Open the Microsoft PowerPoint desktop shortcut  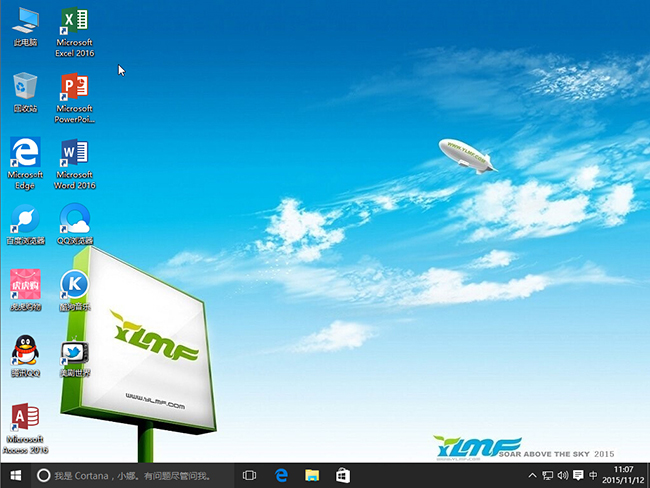coord(74,88)
